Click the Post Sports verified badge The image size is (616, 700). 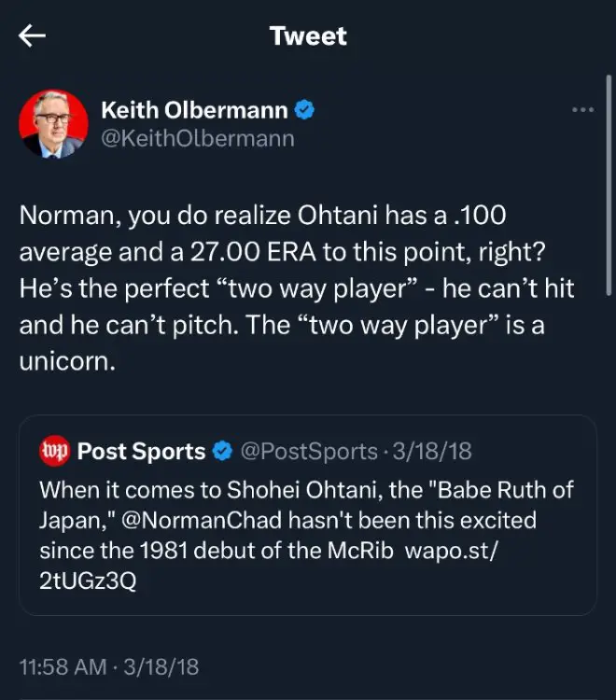coord(222,452)
